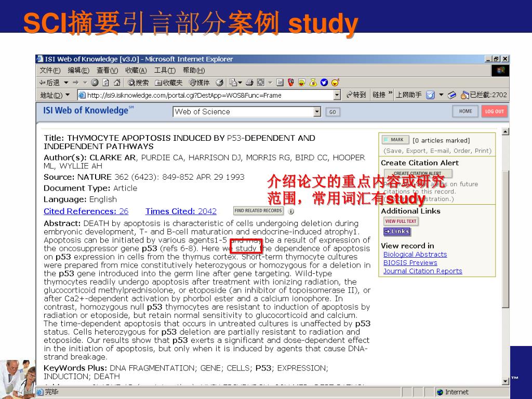Click the info icon beside Find Related Records
Viewport: 532px width, 399px height.
pyautogui.click(x=291, y=211)
